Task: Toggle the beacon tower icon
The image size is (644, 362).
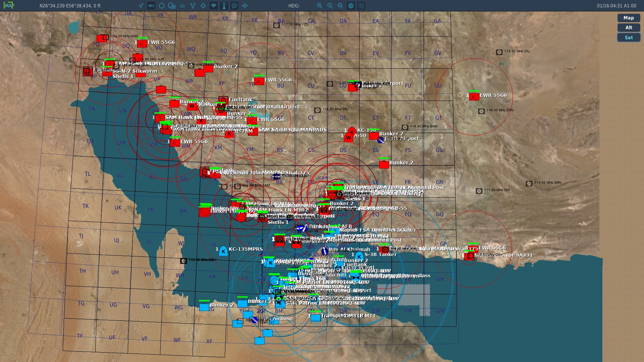Action: pos(224,6)
